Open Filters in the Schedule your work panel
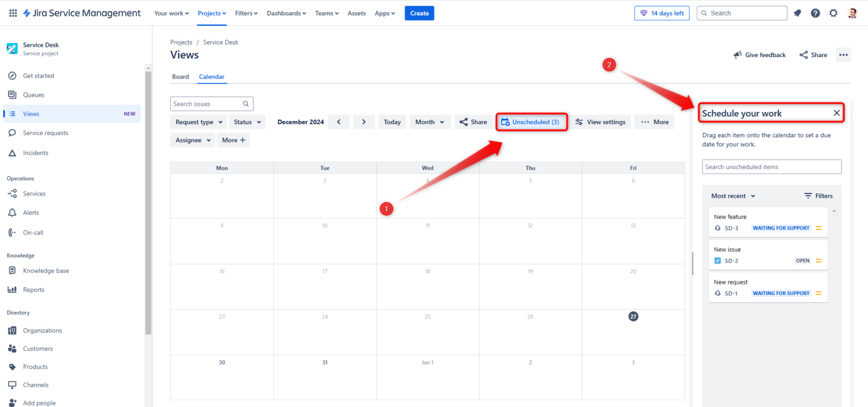 [x=818, y=196]
